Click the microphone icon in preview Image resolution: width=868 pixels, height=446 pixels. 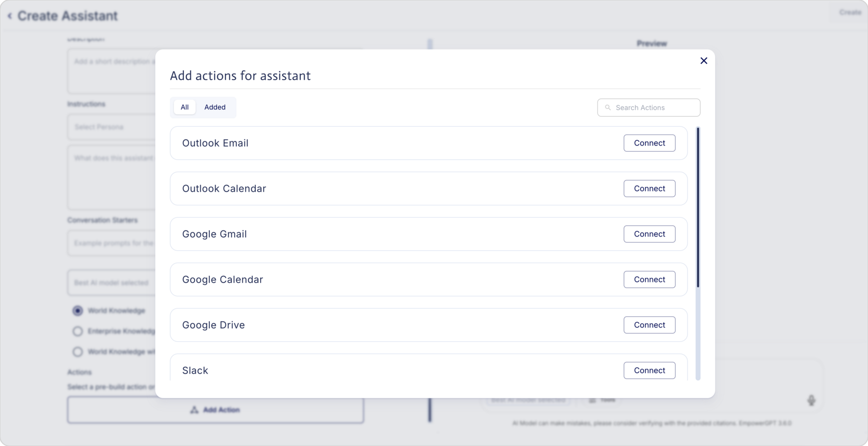811,401
